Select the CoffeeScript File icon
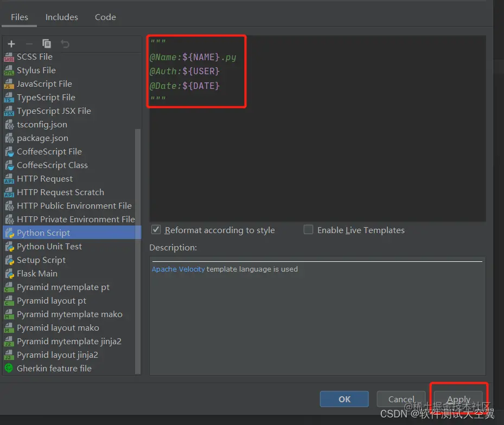 pos(10,152)
